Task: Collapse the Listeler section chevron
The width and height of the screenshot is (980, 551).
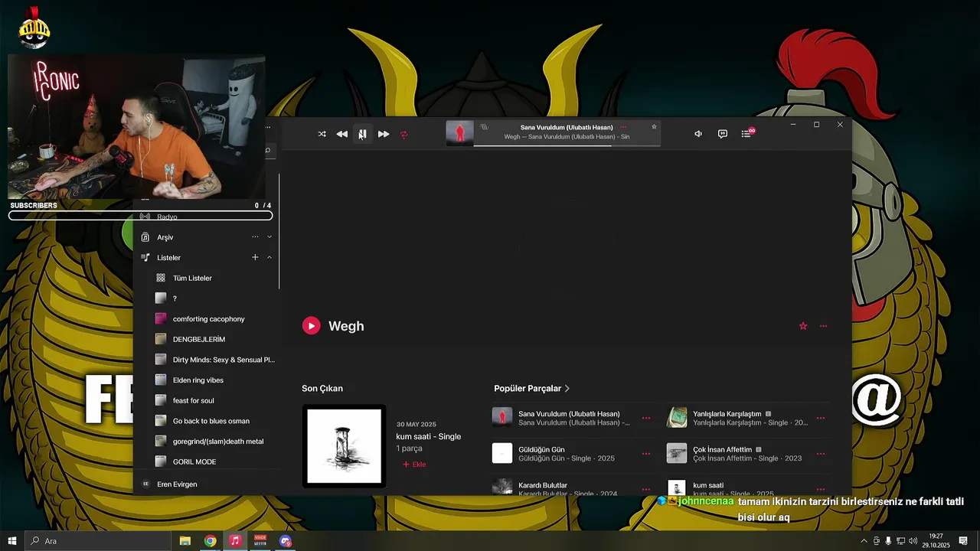Action: point(269,258)
